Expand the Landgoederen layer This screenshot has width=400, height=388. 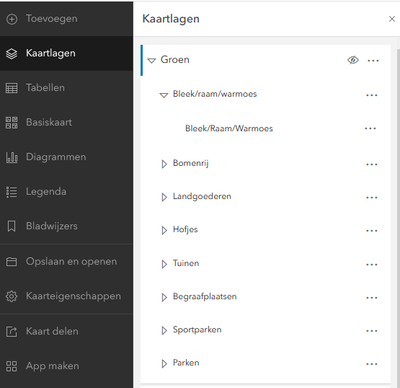click(x=164, y=197)
